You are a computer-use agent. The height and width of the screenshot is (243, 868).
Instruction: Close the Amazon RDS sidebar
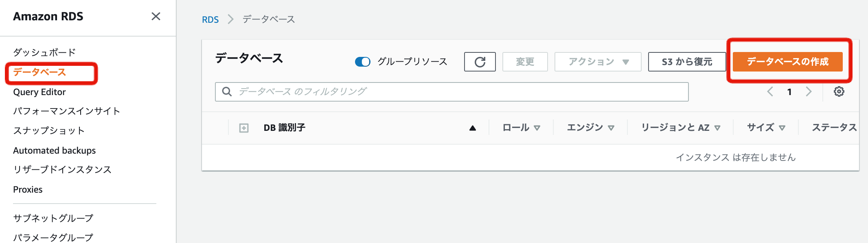click(x=156, y=16)
